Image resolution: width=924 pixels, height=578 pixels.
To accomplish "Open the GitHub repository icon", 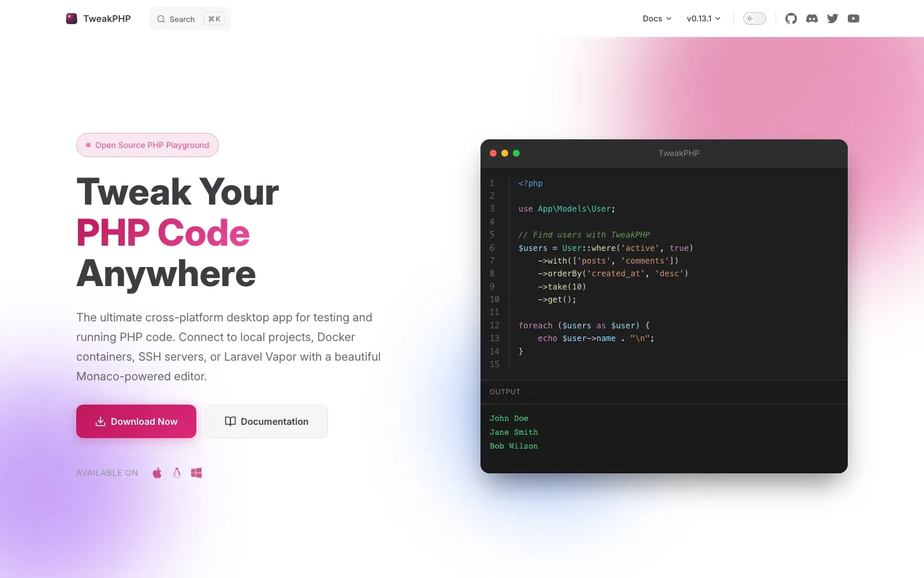I will (791, 18).
